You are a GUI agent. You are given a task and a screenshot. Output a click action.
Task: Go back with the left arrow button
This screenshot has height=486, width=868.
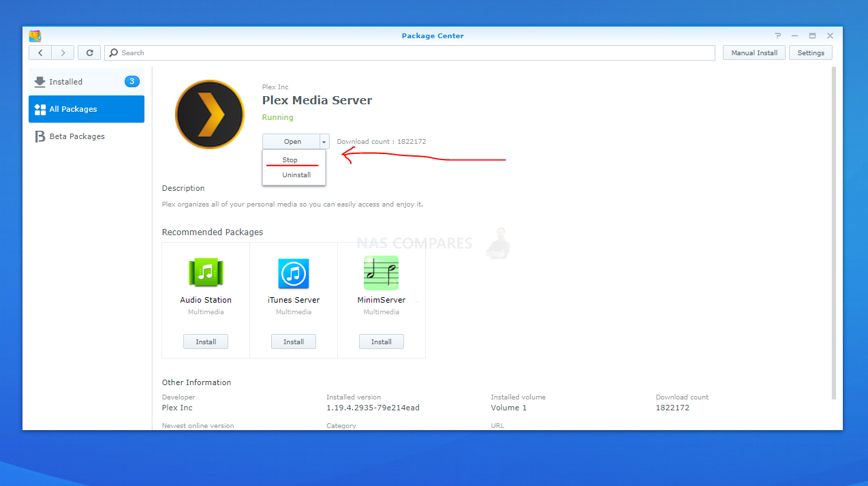click(x=40, y=52)
